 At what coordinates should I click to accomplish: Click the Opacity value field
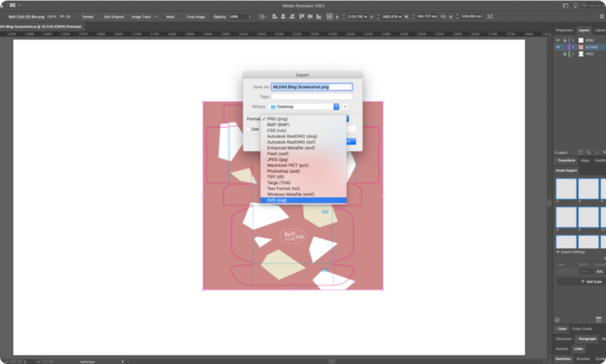237,16
